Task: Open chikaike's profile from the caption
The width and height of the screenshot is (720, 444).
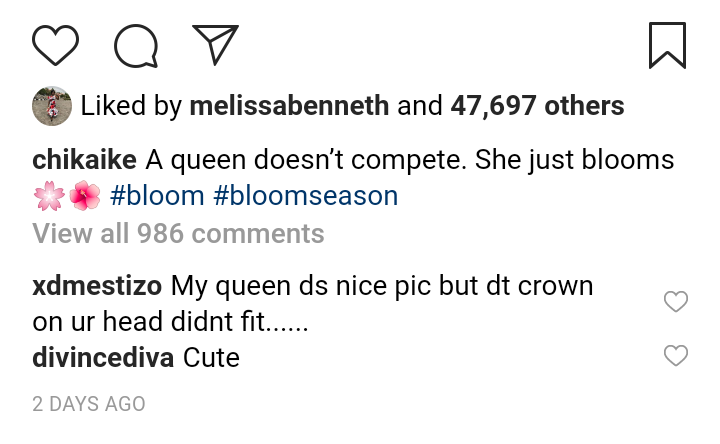Action: [85, 160]
